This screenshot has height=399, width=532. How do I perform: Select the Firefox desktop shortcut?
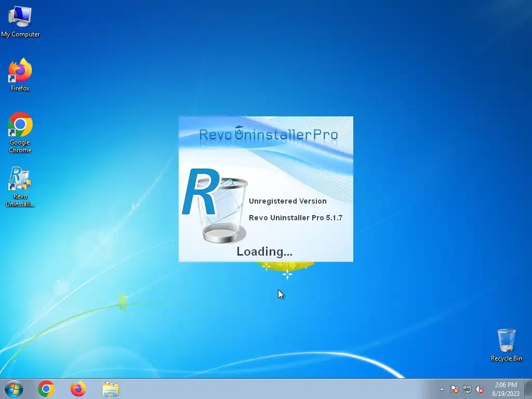[20, 75]
